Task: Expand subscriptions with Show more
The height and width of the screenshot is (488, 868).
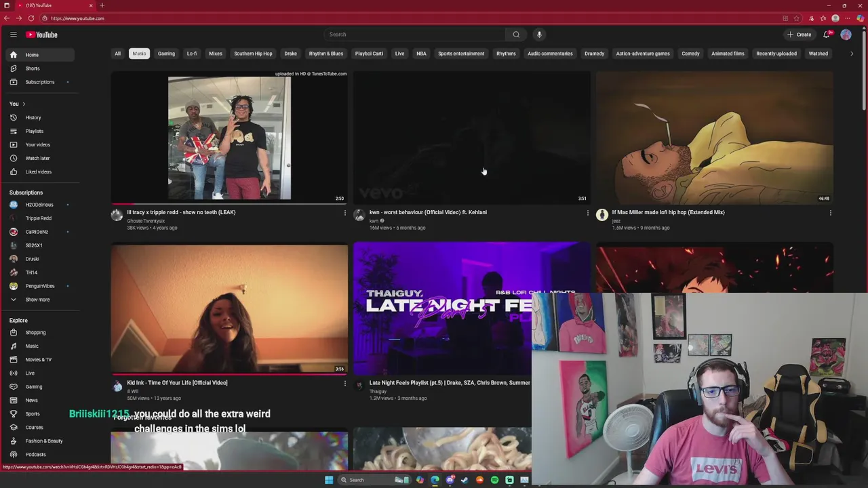Action: [x=39, y=299]
